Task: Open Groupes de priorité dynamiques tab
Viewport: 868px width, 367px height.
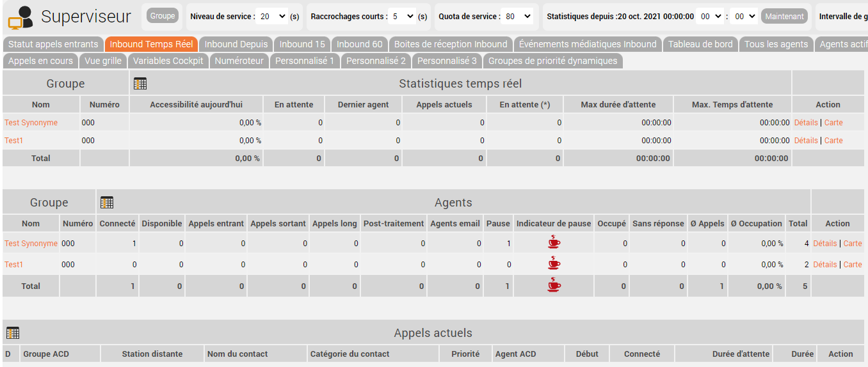Action: pyautogui.click(x=553, y=61)
